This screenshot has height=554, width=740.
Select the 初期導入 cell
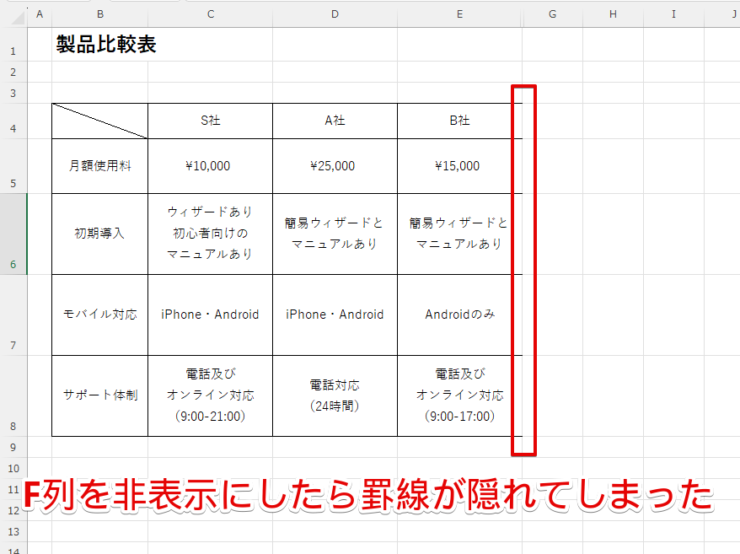point(100,234)
